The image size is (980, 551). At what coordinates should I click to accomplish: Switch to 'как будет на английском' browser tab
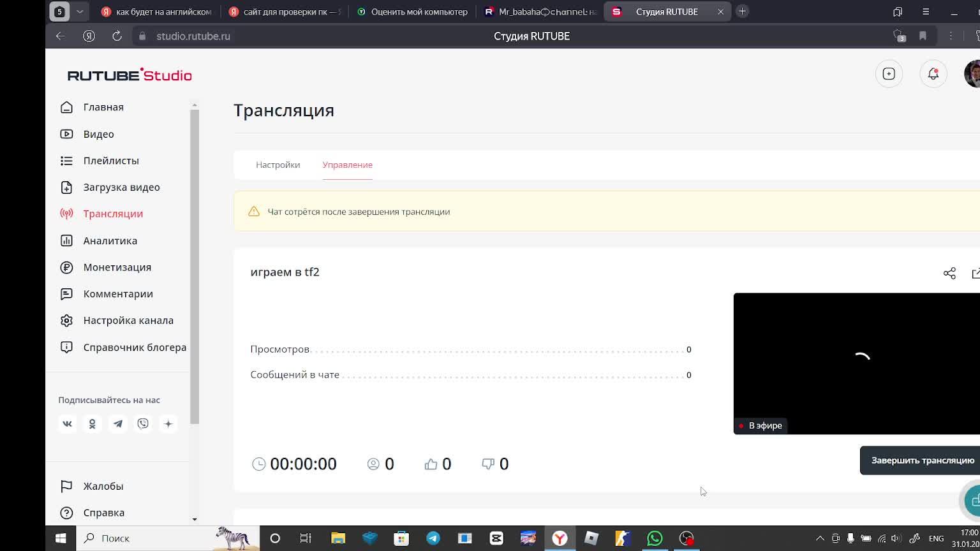[156, 11]
